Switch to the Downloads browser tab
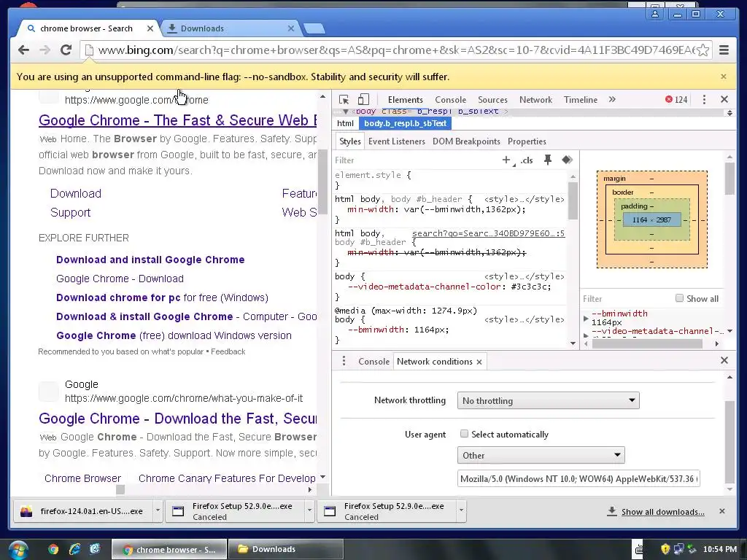747x560 pixels. pos(230,28)
